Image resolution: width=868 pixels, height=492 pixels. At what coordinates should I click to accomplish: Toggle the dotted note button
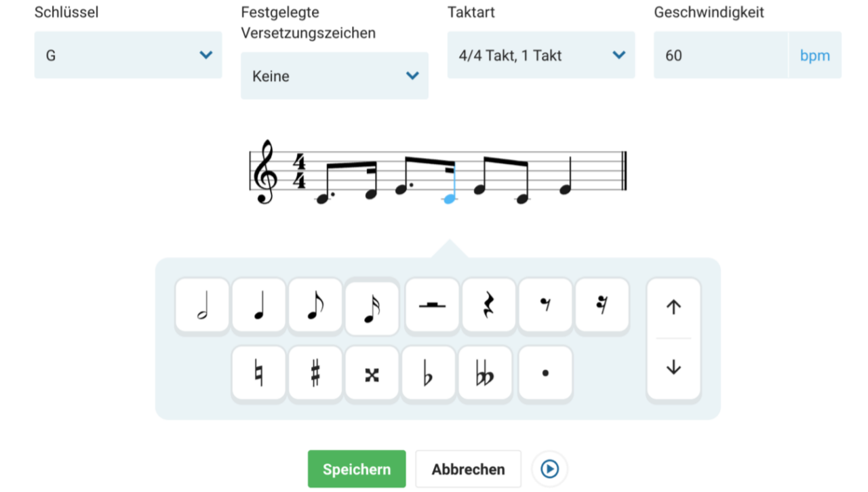[x=545, y=373]
